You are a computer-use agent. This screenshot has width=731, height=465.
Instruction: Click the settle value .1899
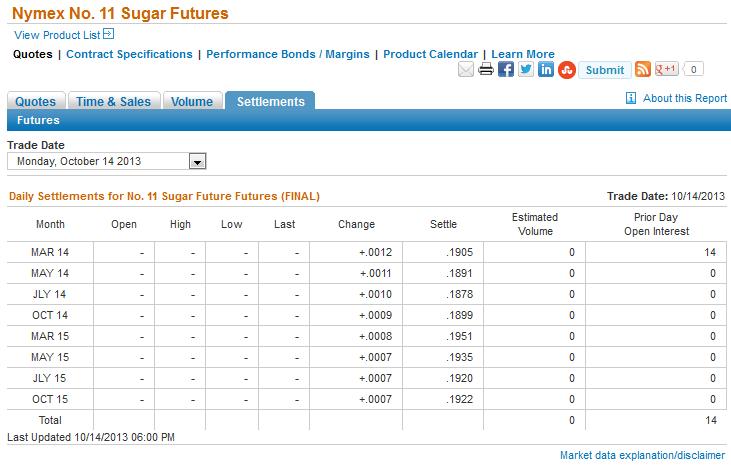(x=459, y=315)
